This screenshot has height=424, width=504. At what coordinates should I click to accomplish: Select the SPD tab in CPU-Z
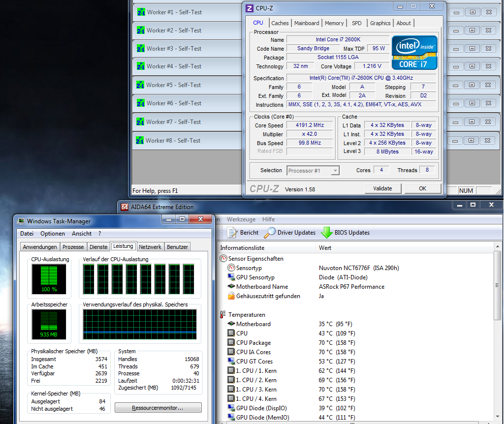tap(357, 23)
